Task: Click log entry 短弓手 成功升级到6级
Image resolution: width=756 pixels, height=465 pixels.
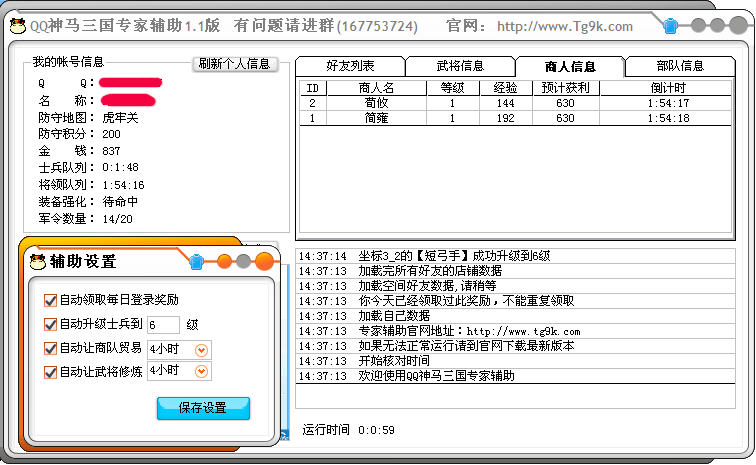Action: coord(515,256)
